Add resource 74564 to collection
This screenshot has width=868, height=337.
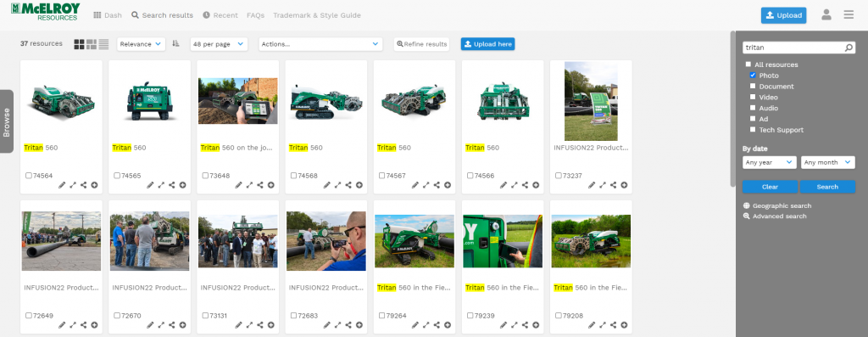95,185
